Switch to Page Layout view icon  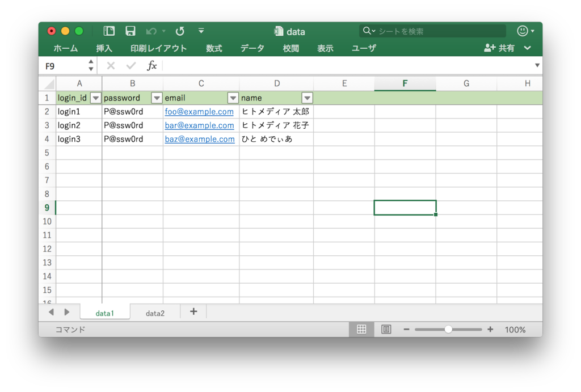pos(386,330)
